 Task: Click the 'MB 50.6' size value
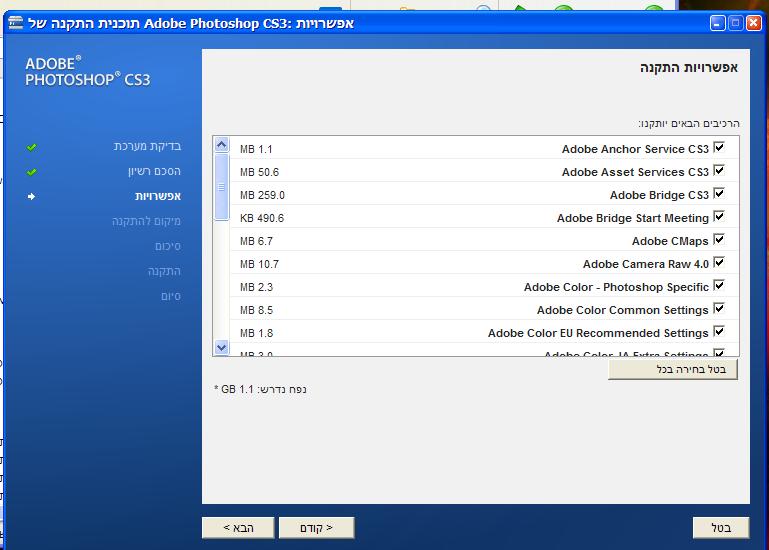[259, 172]
